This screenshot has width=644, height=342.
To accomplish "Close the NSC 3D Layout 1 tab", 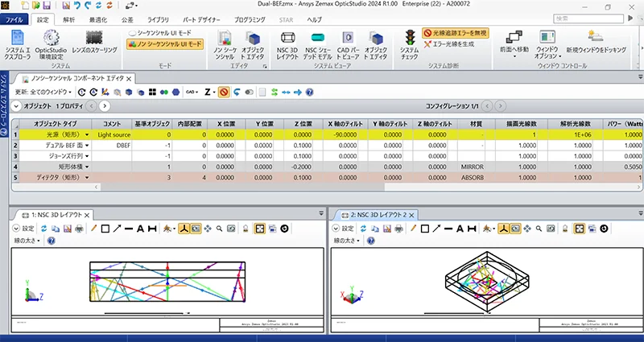I will tap(87, 215).
